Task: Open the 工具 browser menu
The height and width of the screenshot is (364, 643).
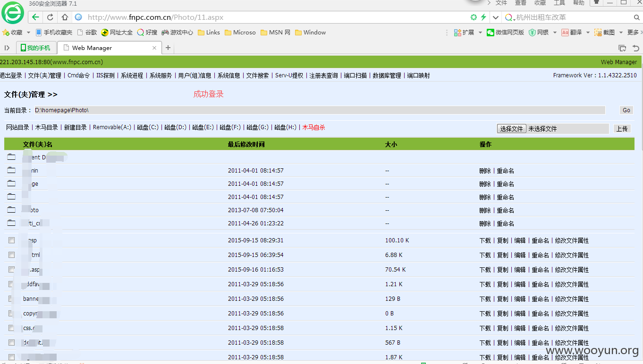Action: pyautogui.click(x=559, y=3)
